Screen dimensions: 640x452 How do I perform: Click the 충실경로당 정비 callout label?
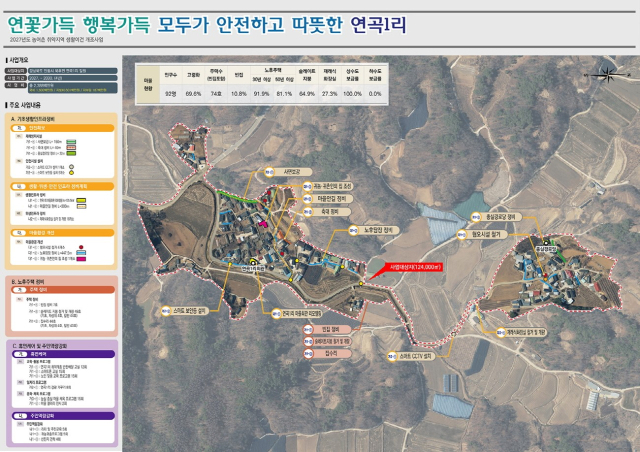click(x=501, y=217)
